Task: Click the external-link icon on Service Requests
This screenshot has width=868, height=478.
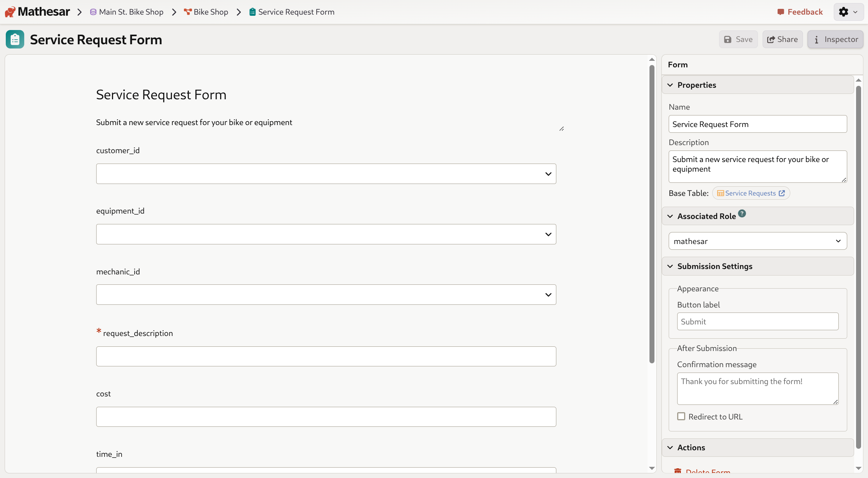Action: 782,193
